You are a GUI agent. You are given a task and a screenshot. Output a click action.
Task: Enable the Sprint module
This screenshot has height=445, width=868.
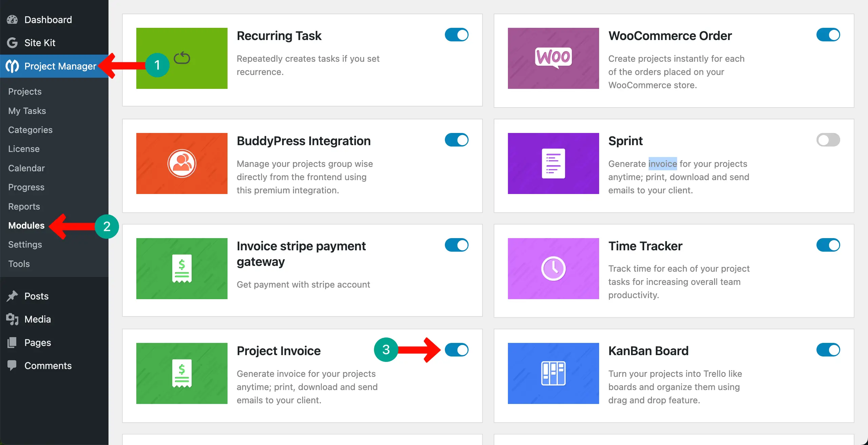[828, 140]
